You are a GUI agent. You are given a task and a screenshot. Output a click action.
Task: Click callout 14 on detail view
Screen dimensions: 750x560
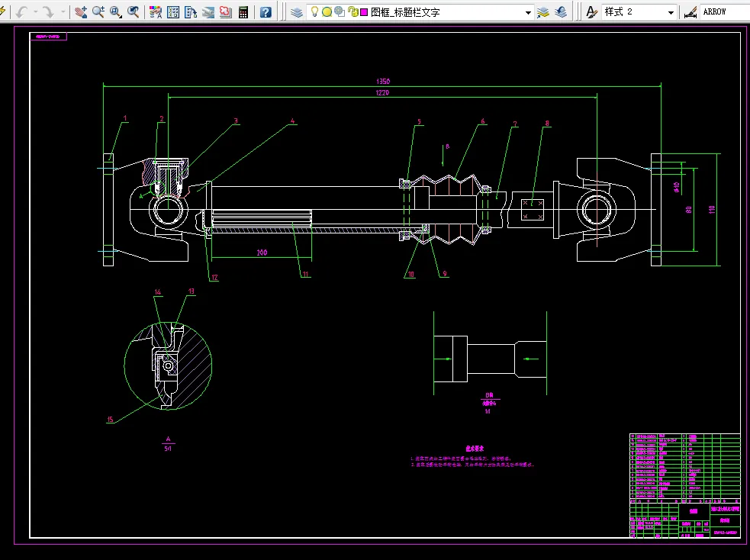(x=158, y=292)
